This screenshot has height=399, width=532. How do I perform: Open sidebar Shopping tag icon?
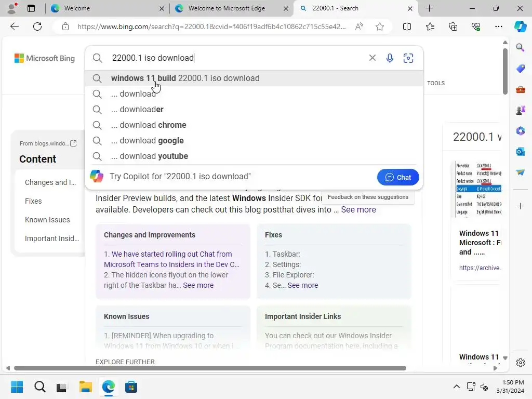tap(520, 69)
